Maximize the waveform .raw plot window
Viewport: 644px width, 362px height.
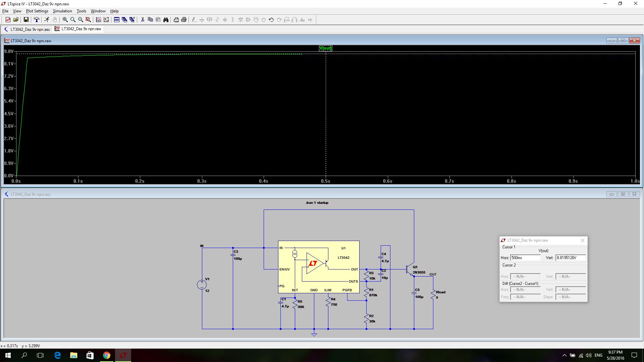point(623,41)
